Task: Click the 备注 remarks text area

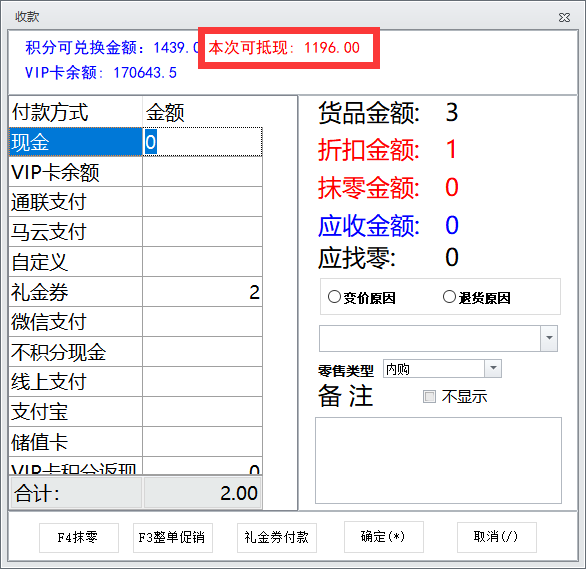Action: [438, 460]
